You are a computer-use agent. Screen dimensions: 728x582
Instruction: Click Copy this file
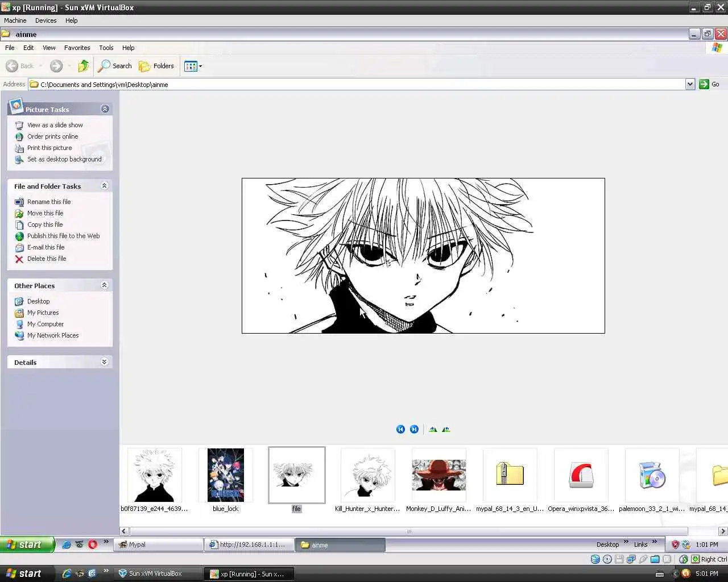pos(45,225)
